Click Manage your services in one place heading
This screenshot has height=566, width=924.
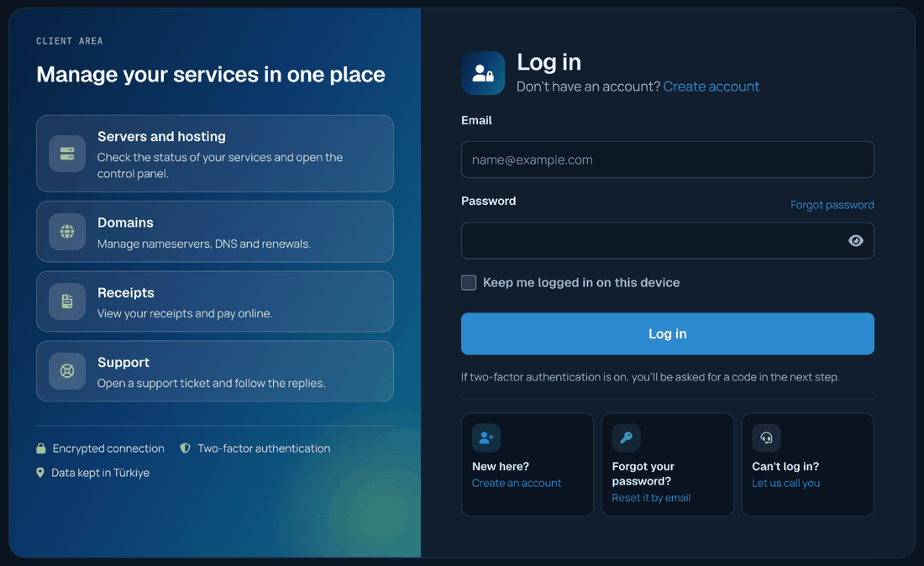pyautogui.click(x=210, y=75)
